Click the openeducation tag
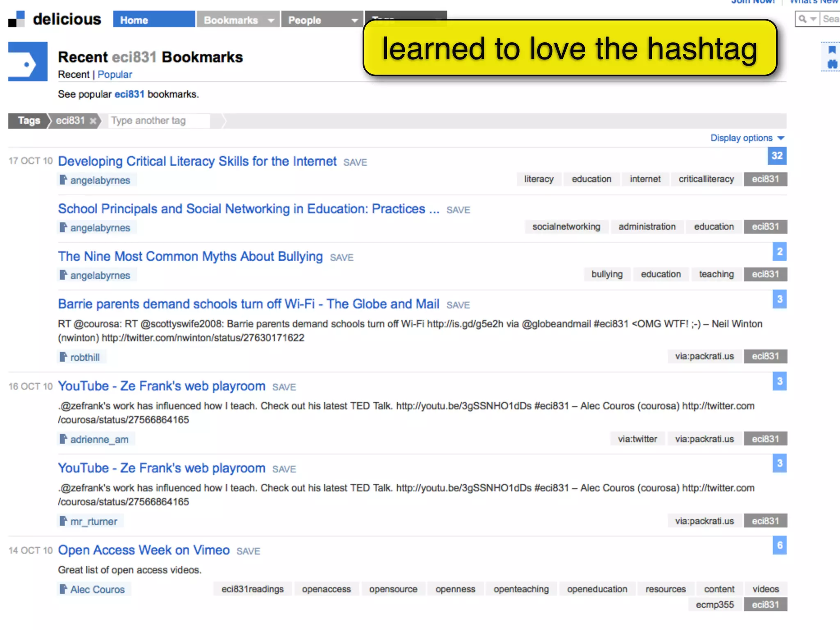This screenshot has width=840, height=630. 597,589
